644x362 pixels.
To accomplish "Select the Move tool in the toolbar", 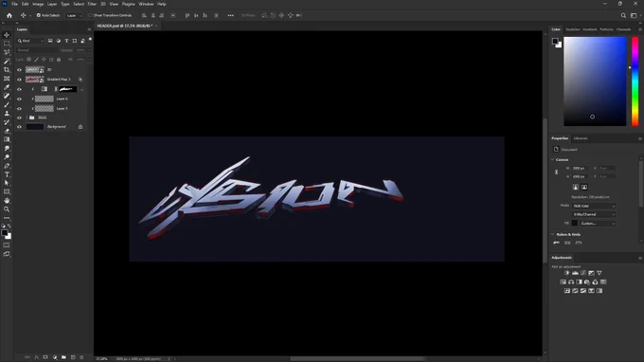I will point(7,35).
